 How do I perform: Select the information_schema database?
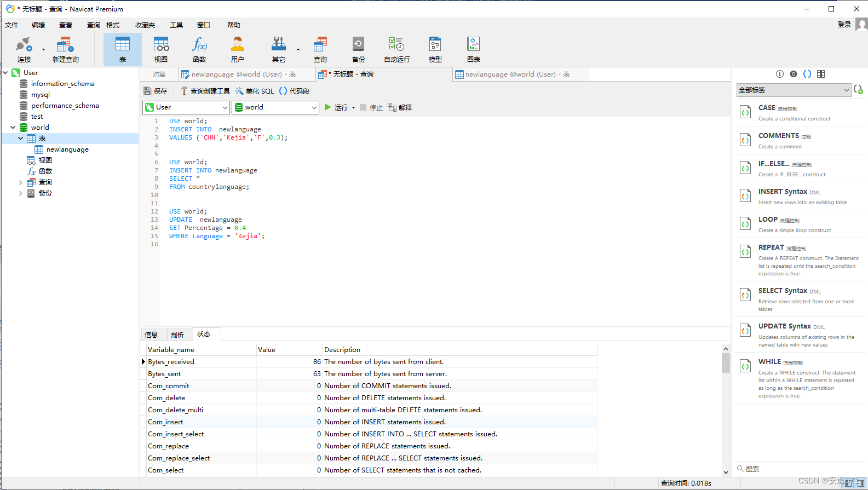[x=62, y=84]
